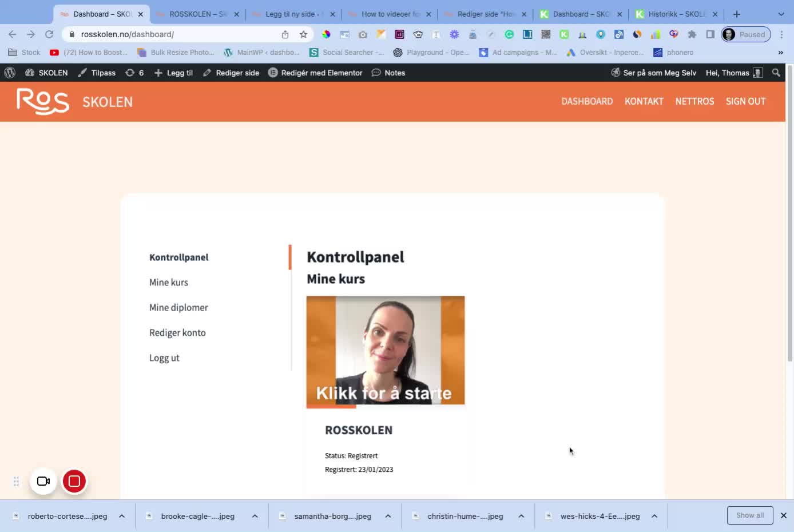Expand options for roberto-cortese download
This screenshot has width=794, height=532.
[x=122, y=516]
